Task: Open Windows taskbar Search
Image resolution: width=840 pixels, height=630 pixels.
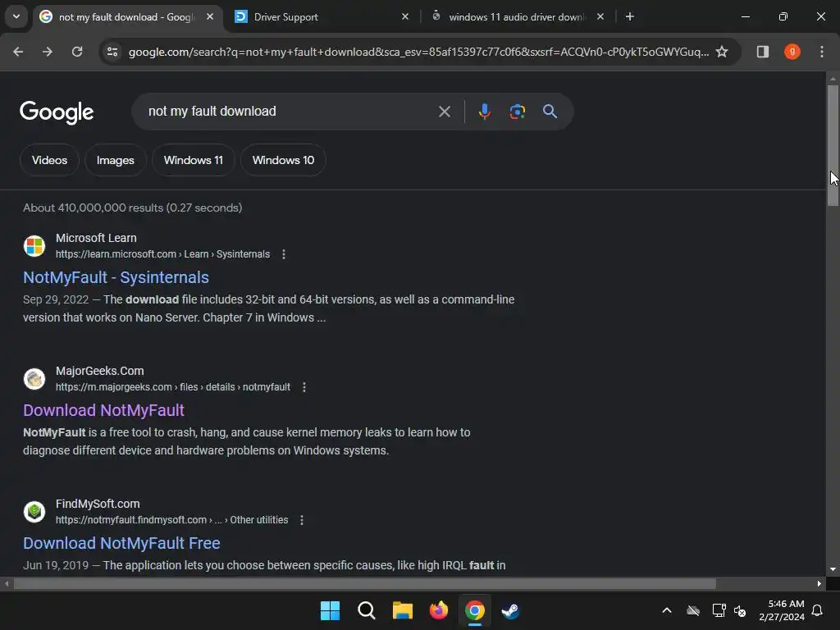Action: point(367,610)
